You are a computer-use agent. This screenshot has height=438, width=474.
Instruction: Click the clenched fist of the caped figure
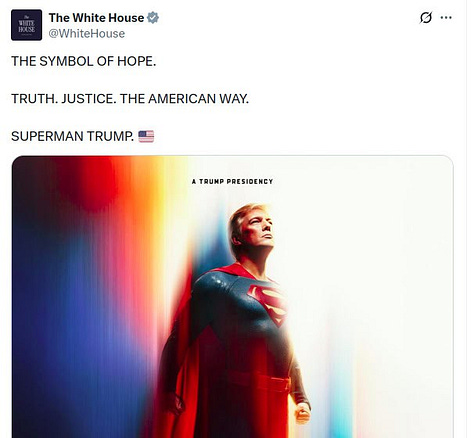tap(302, 413)
